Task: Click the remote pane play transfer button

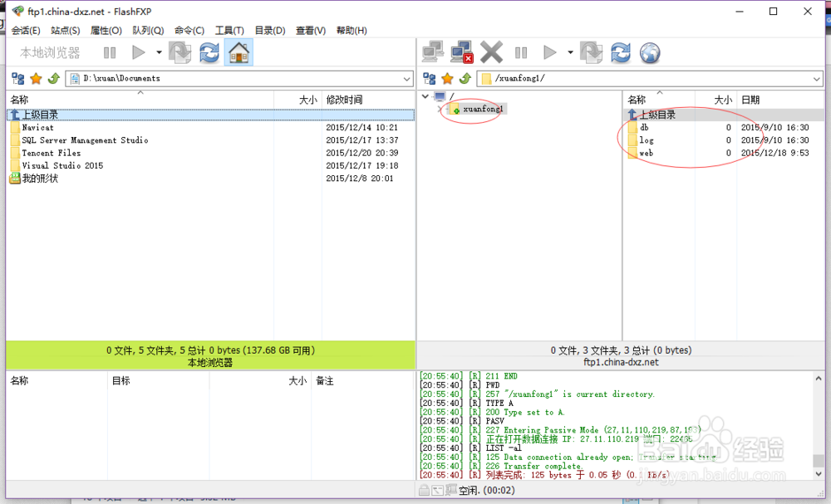Action: point(549,52)
